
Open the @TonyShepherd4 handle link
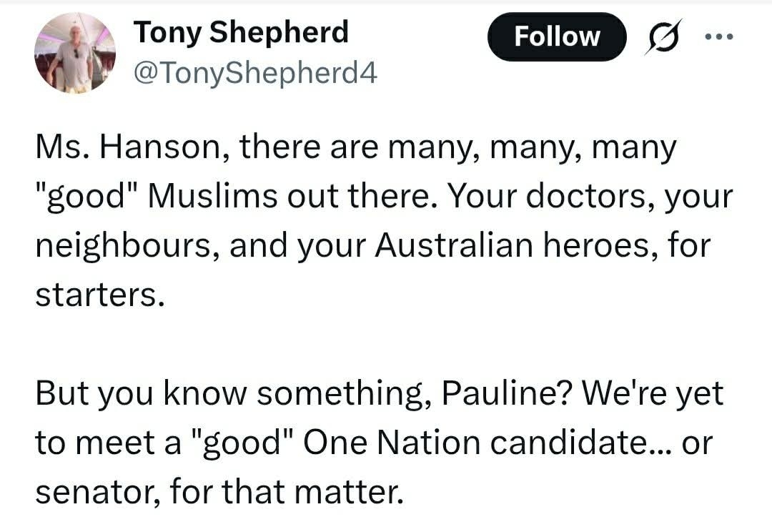tap(254, 72)
